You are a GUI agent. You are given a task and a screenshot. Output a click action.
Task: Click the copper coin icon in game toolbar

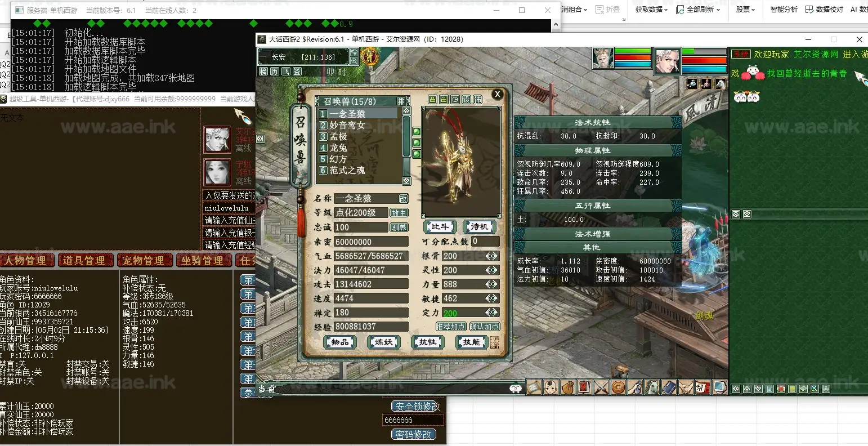click(618, 387)
